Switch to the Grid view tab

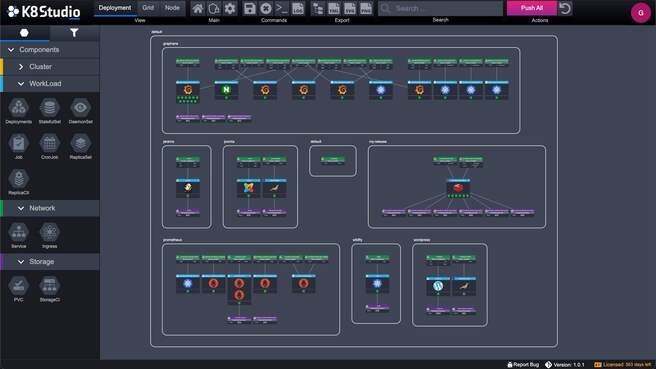click(148, 8)
